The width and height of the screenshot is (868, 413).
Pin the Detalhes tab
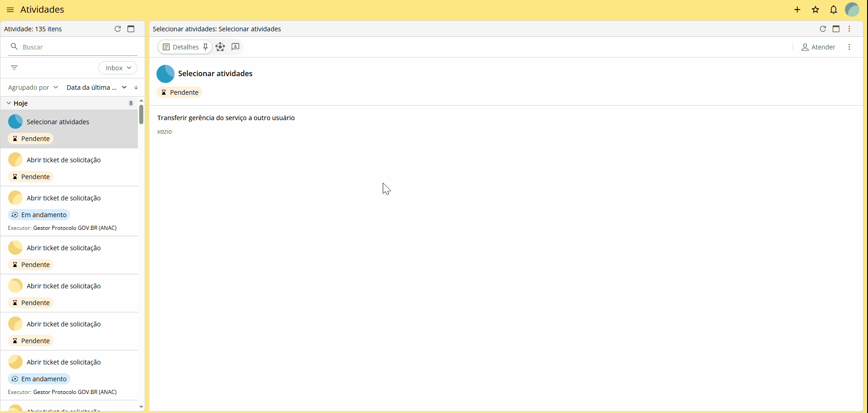tap(205, 47)
